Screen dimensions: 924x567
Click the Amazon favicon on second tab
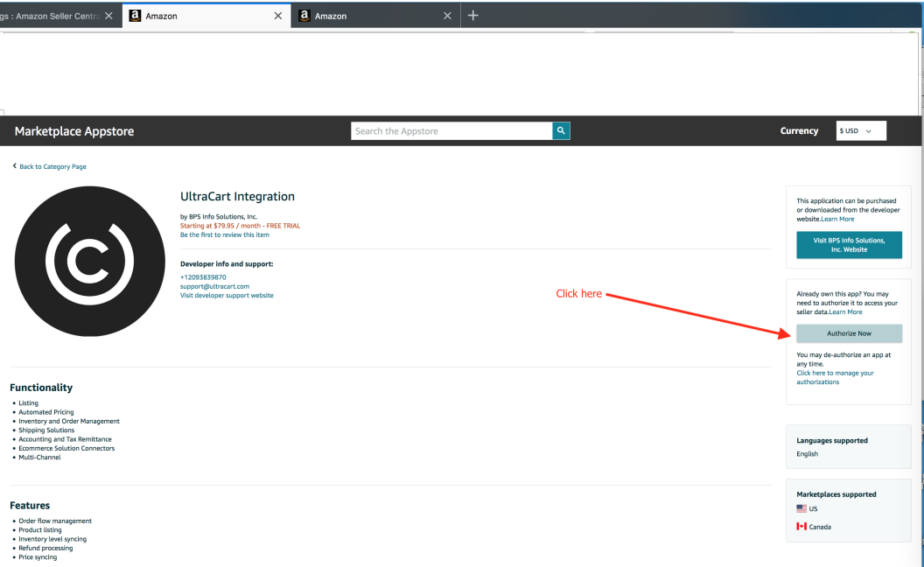click(x=135, y=16)
